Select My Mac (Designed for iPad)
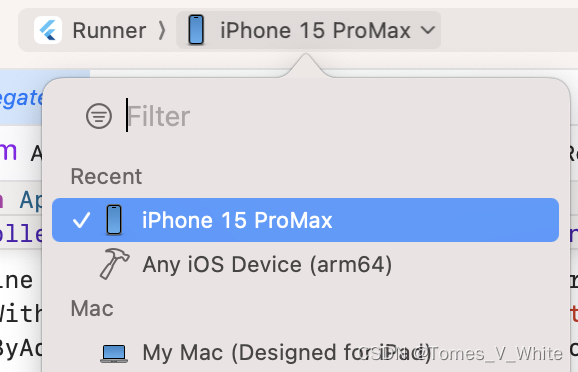 click(x=306, y=352)
